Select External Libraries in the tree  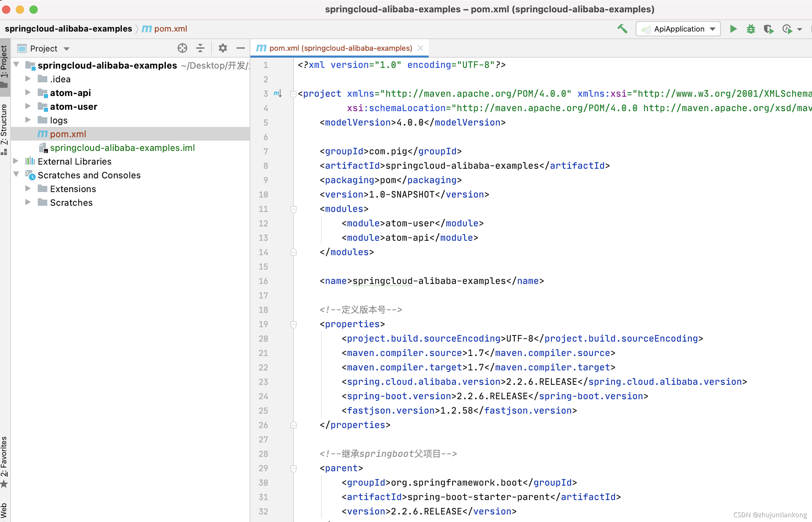130,161
